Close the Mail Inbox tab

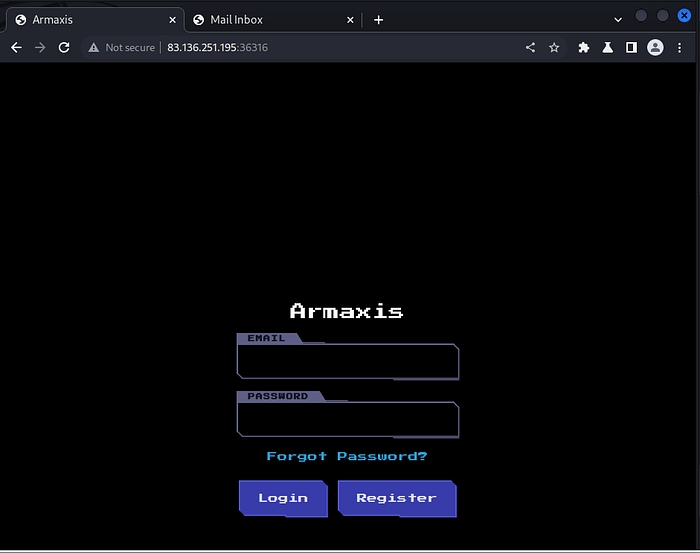click(350, 19)
